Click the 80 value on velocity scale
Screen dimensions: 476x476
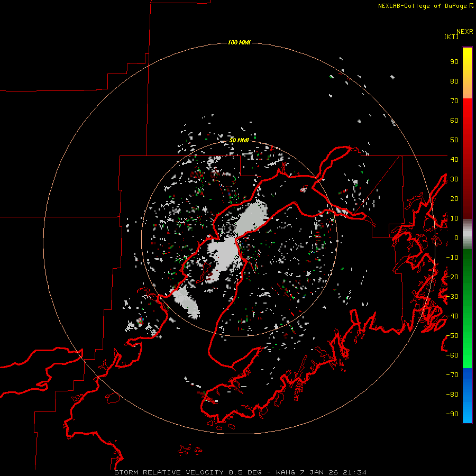(454, 81)
